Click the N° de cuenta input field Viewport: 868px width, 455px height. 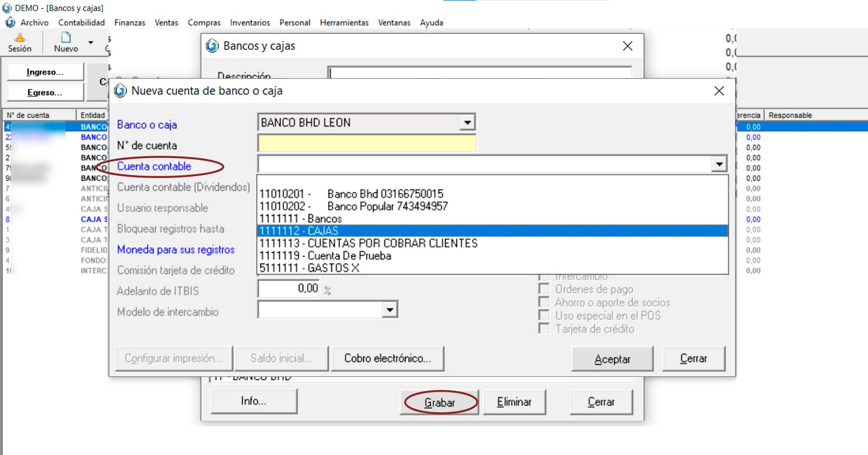(x=367, y=144)
